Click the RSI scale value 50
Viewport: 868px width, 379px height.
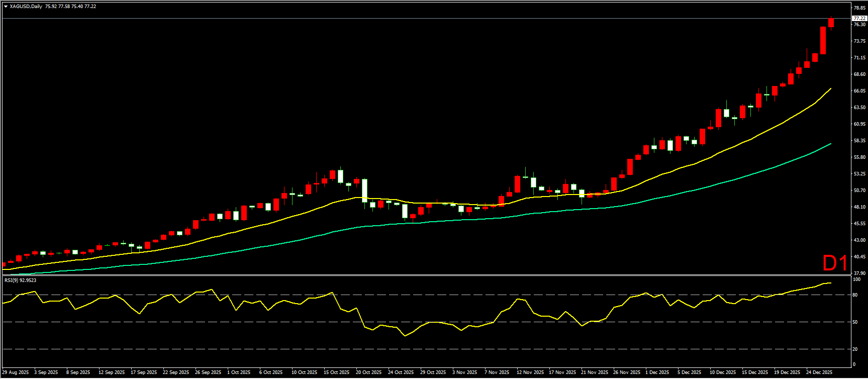(x=855, y=322)
